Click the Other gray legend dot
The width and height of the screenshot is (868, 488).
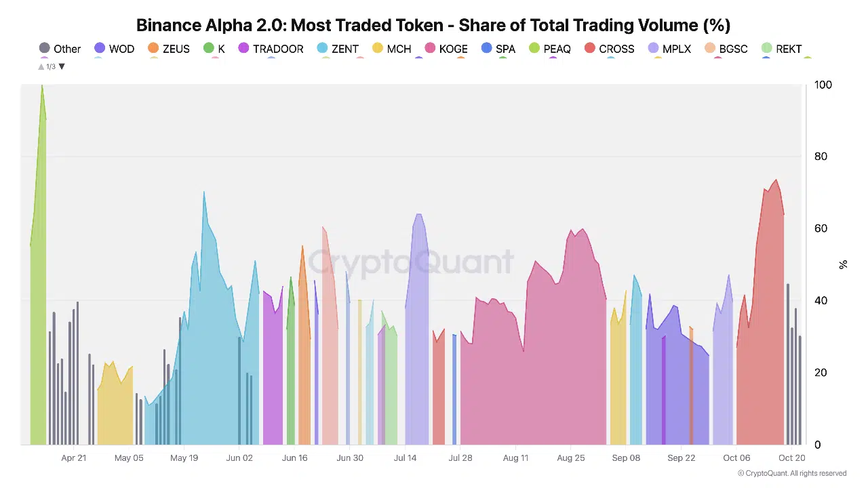pyautogui.click(x=45, y=48)
